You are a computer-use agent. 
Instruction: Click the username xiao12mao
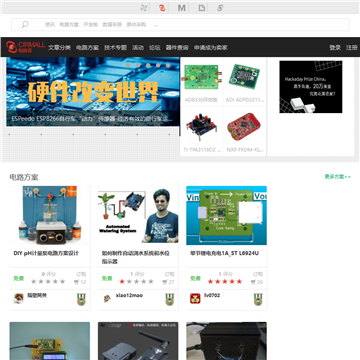tap(129, 295)
